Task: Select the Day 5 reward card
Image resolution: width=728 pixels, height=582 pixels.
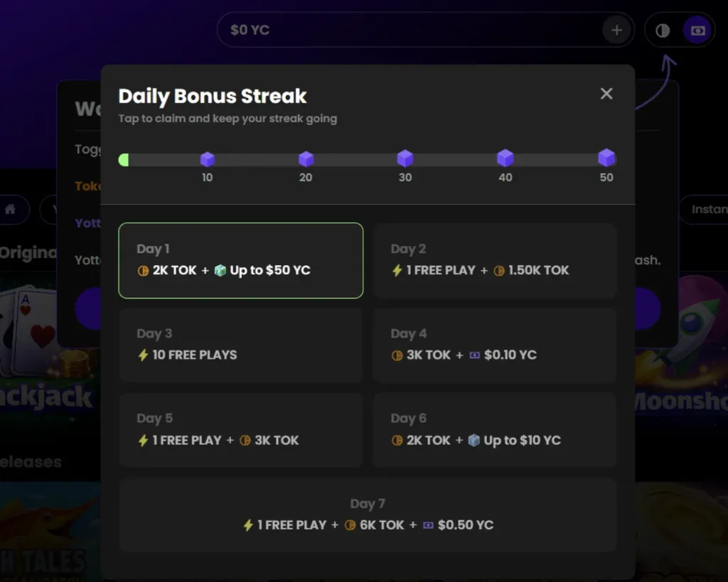Action: click(241, 430)
